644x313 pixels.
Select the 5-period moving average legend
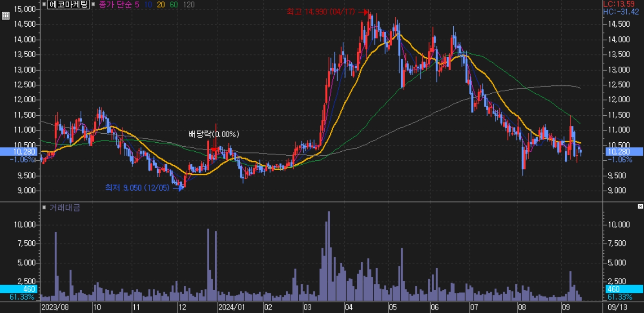pyautogui.click(x=136, y=5)
